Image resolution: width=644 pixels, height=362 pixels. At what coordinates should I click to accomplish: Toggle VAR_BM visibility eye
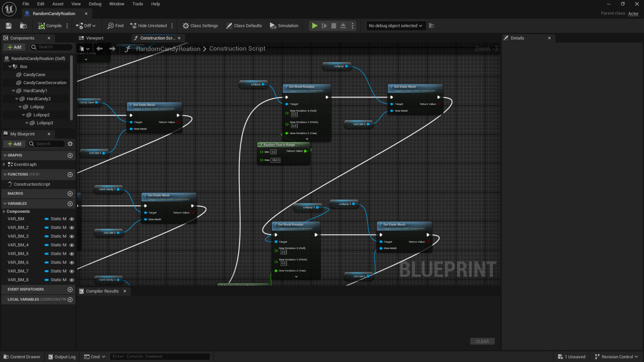(72, 219)
